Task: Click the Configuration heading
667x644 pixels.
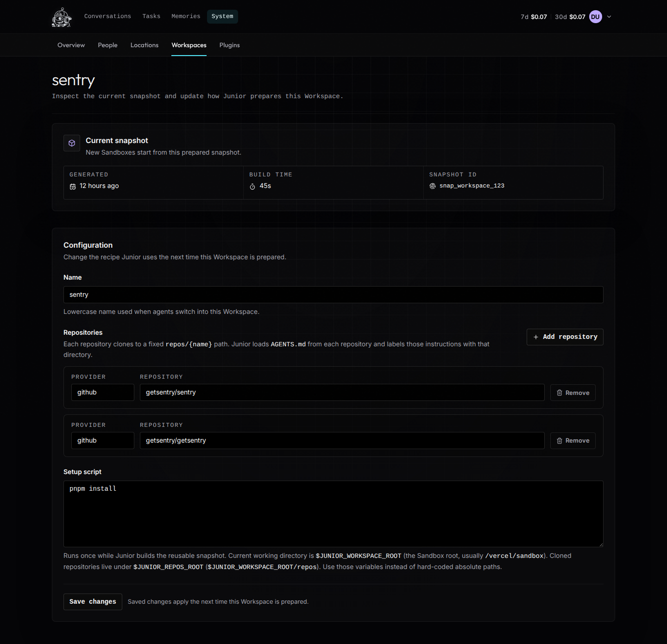Action: click(x=88, y=245)
